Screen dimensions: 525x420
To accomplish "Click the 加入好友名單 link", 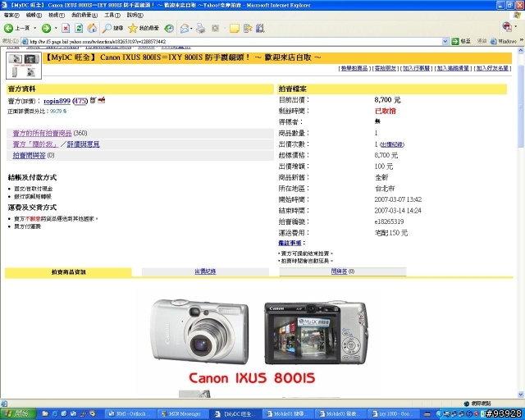I will (492, 68).
